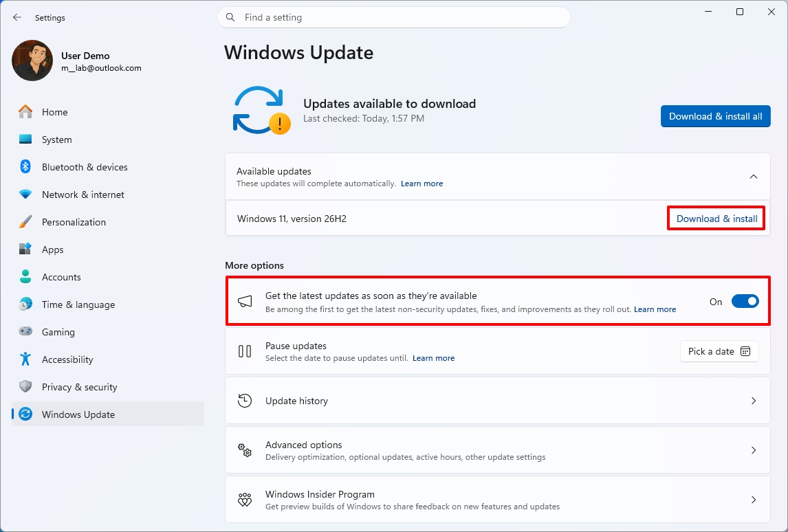Click the Accounts person icon
The image size is (788, 532).
point(25,277)
